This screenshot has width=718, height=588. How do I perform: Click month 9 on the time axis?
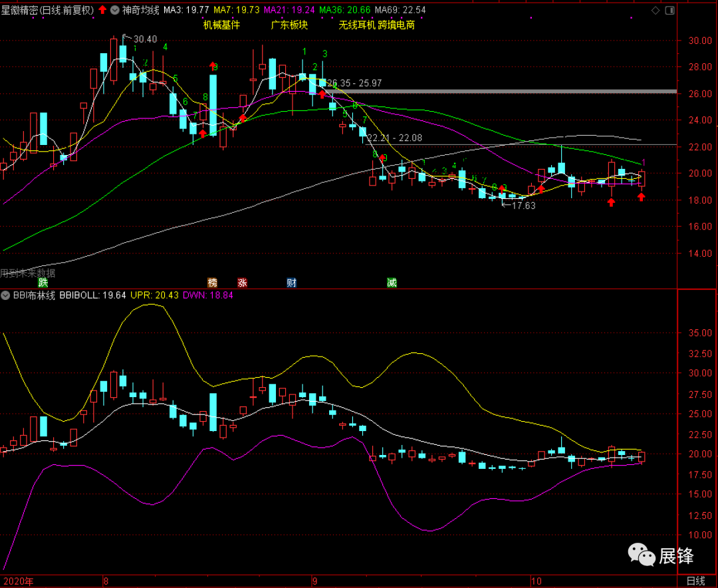click(x=315, y=581)
